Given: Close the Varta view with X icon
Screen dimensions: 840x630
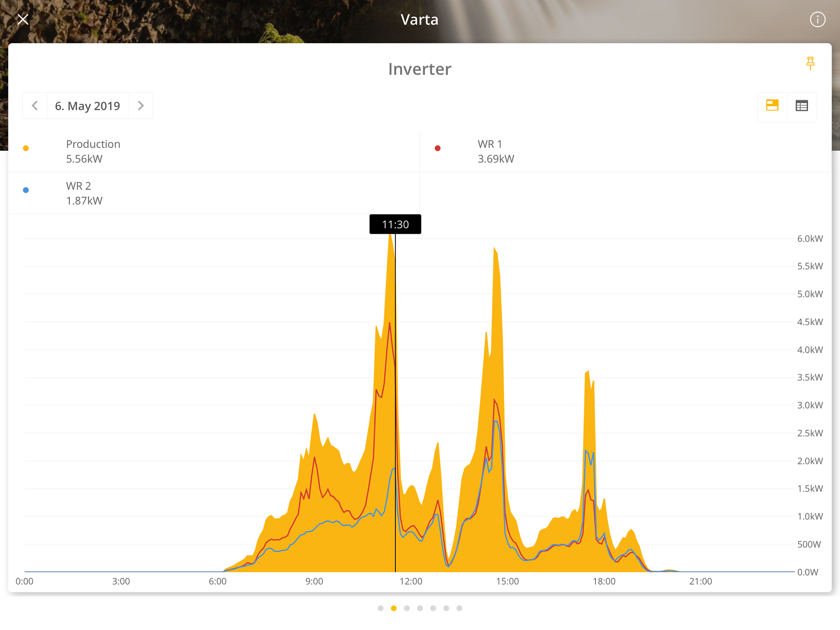Looking at the screenshot, I should (23, 19).
